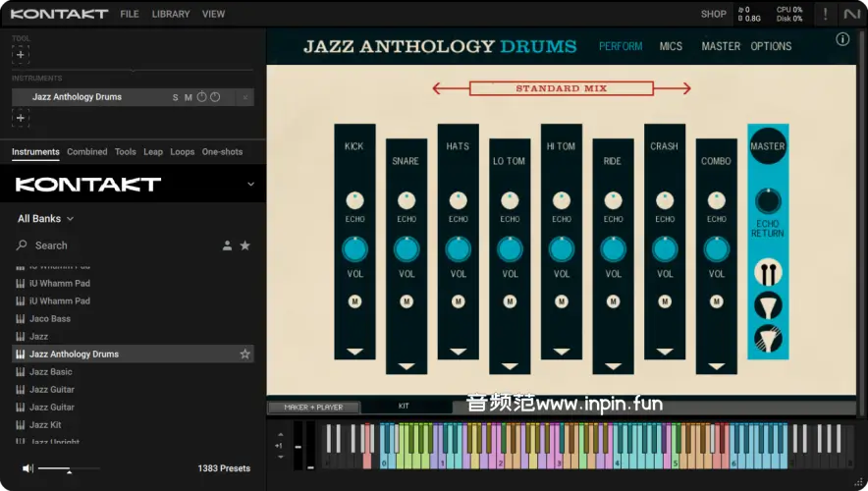
Task: Mute the Ride channel
Action: (613, 301)
